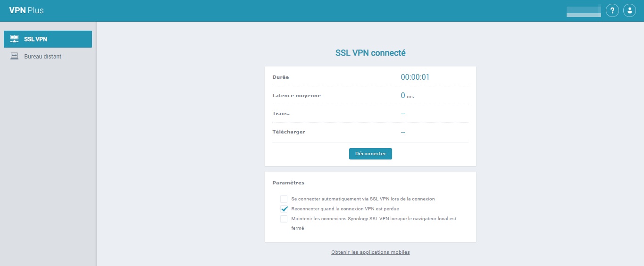Enable Se connecter automatiquement via SSL VPN

click(x=284, y=199)
